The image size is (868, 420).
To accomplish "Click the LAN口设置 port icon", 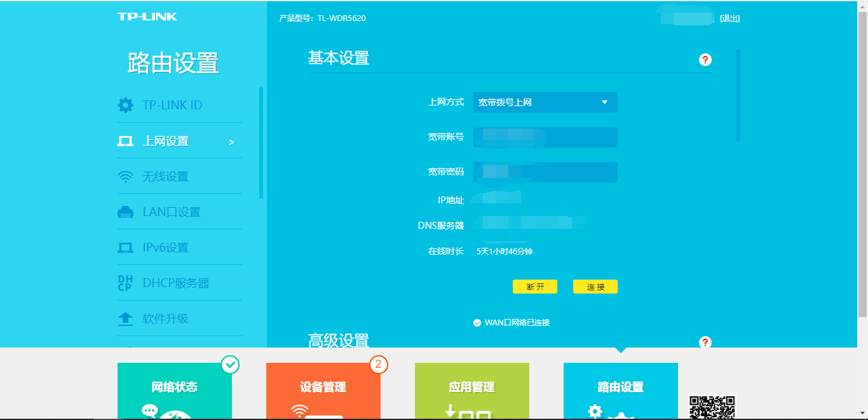I will click(x=126, y=212).
